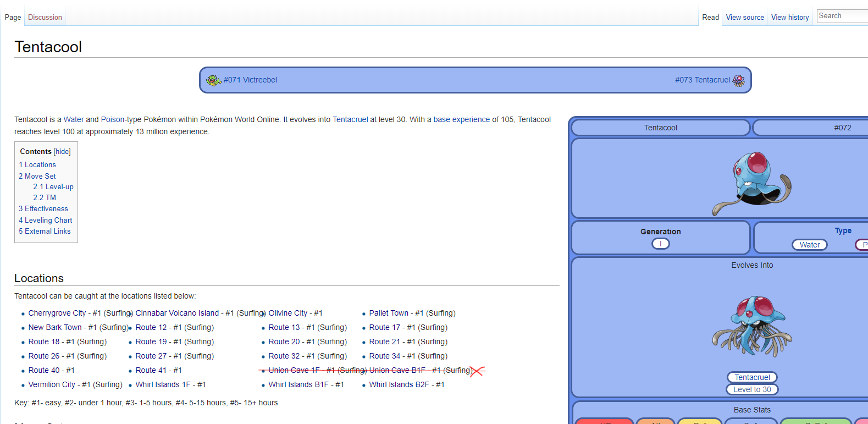Click the Tentacool page title heading

tap(48, 47)
